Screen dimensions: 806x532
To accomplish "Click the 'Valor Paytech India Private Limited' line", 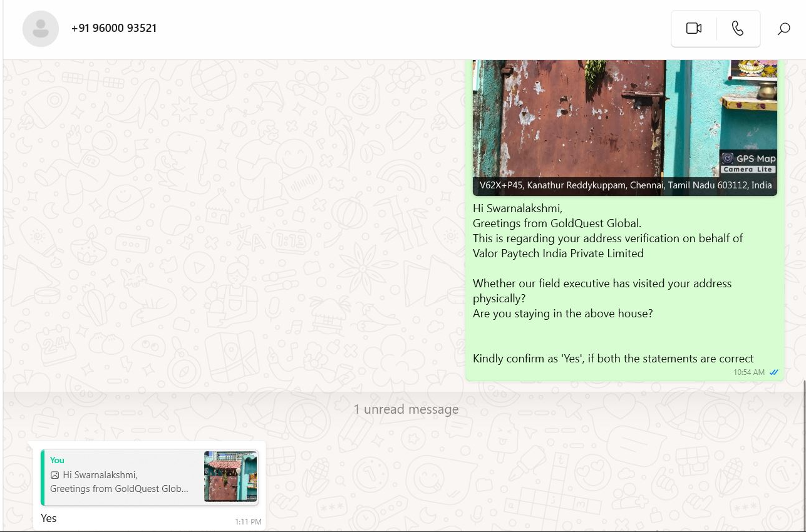I will [558, 253].
